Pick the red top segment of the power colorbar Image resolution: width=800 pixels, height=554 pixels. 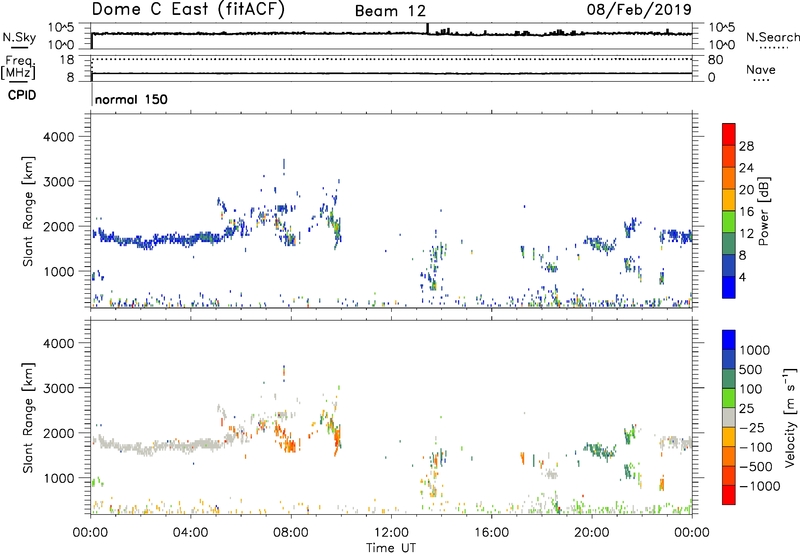(729, 135)
